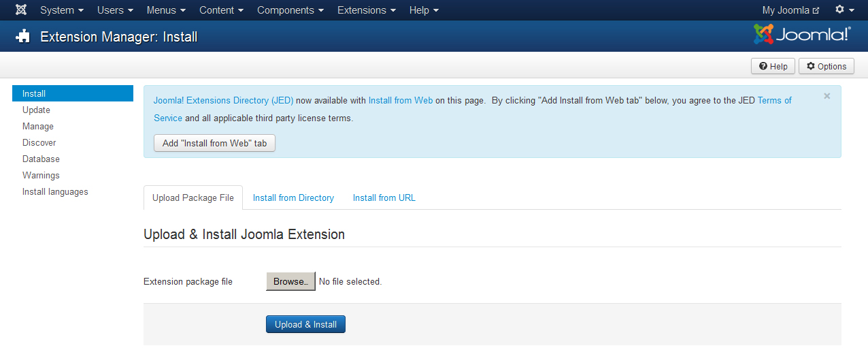Screen dimensions: 868x348
Task: Expand the System dropdown menu
Action: click(62, 10)
